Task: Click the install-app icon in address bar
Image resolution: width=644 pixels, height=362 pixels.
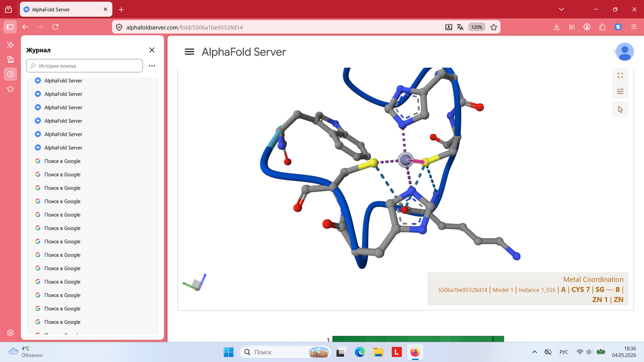Action: pyautogui.click(x=449, y=27)
